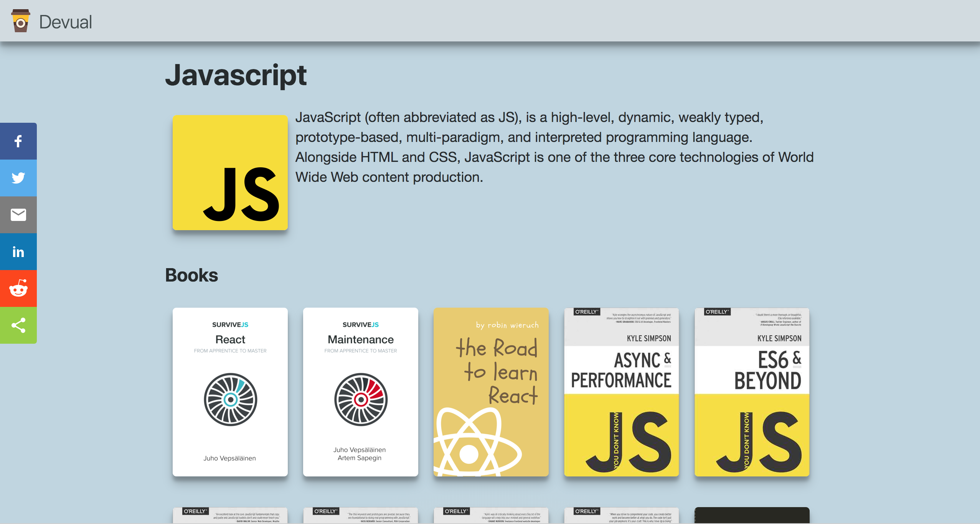The image size is (980, 524).
Task: Open the Devual home link
Action: [65, 22]
